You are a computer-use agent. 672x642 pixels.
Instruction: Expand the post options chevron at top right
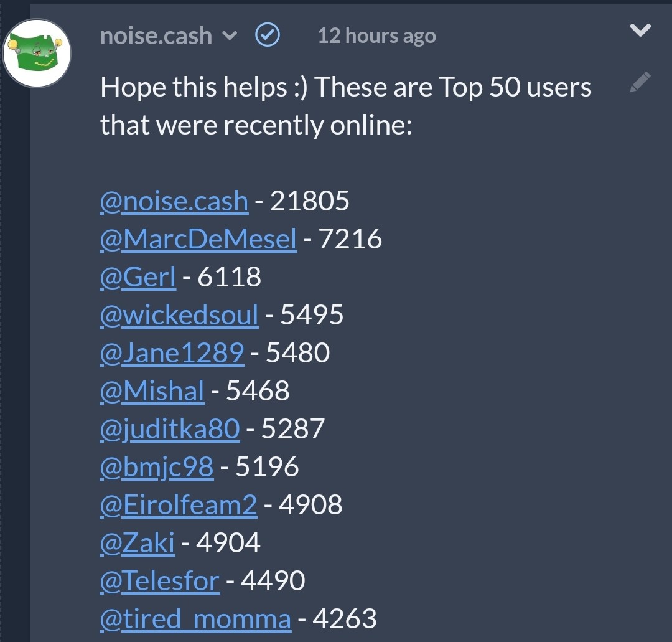point(640,30)
